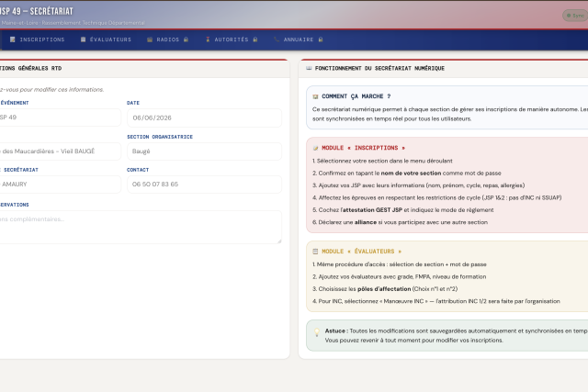This screenshot has width=588, height=392.
Task: Click the 'Choisissez les pôles d'affectation' line
Action: (385, 289)
